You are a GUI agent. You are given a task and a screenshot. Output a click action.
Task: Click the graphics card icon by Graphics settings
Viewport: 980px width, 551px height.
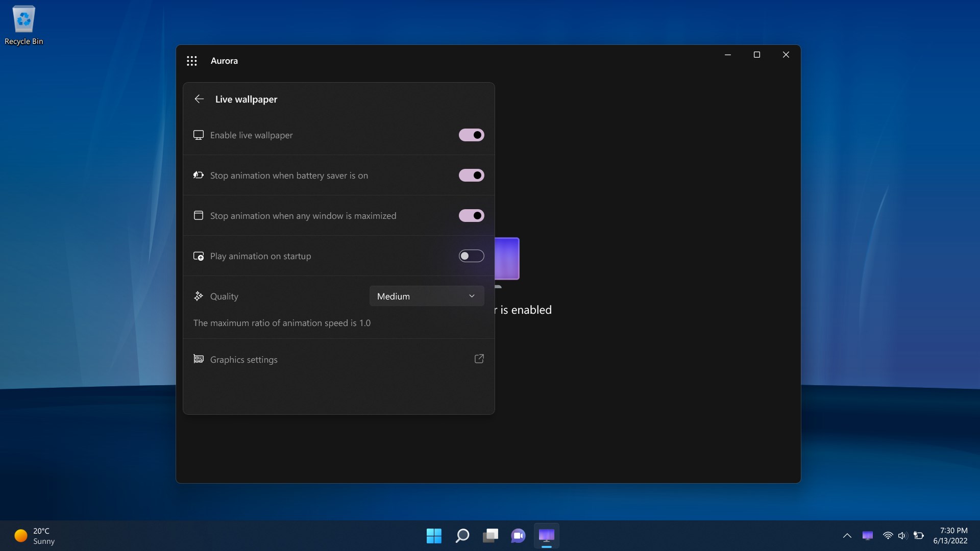(x=199, y=359)
